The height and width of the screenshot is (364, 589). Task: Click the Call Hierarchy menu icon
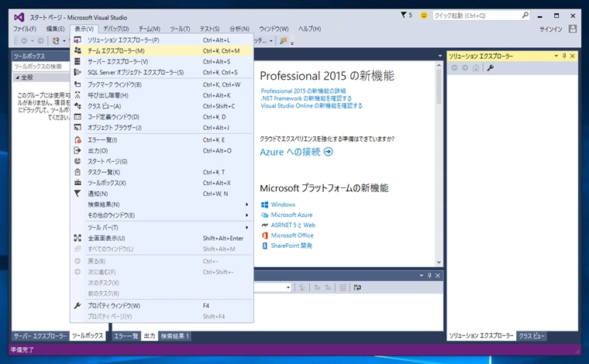click(77, 95)
